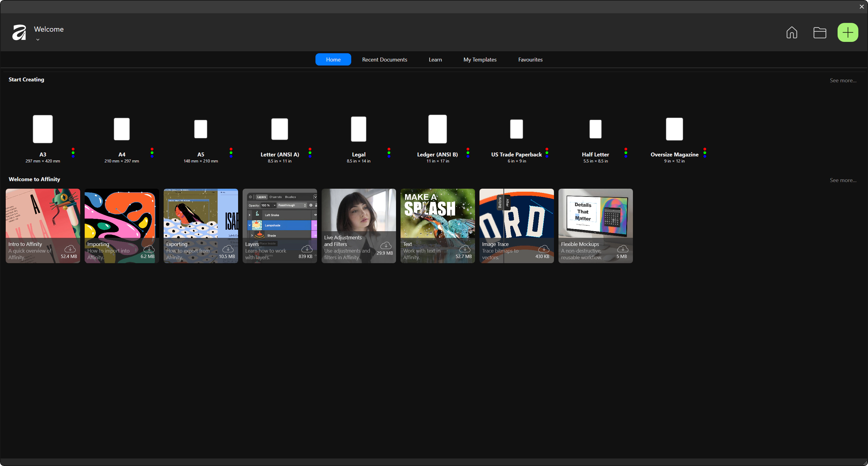Click the home icon in header

791,33
